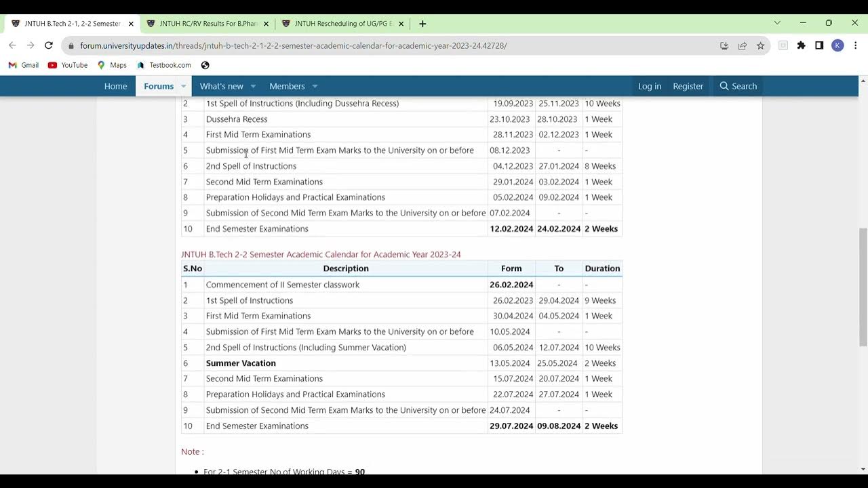Click the 2-2 Semester Academic Calendar heading
Screen dimensions: 868x488
(321, 254)
